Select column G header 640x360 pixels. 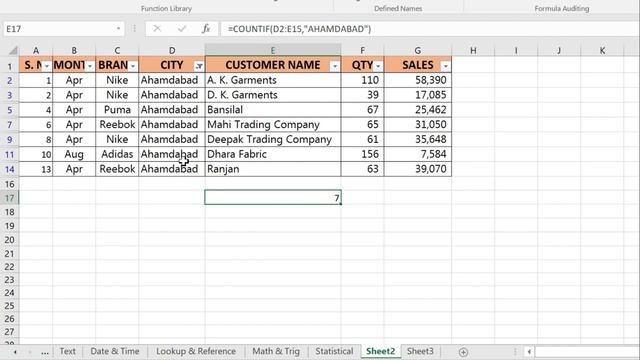tap(418, 51)
